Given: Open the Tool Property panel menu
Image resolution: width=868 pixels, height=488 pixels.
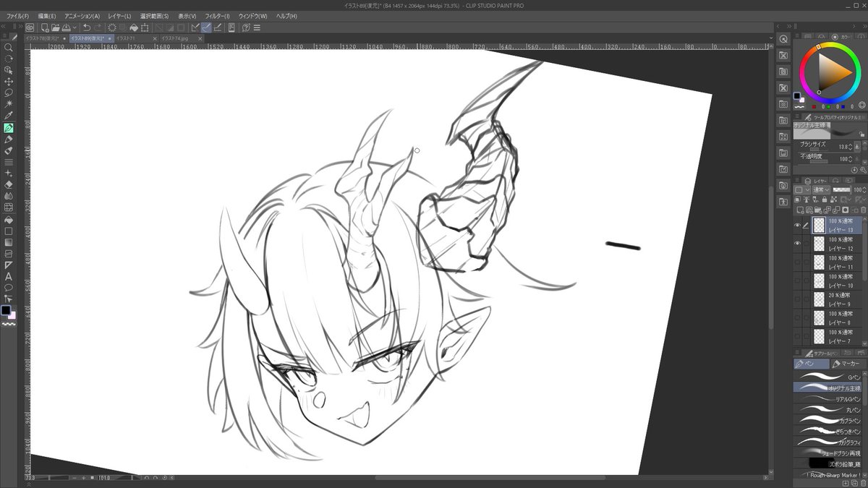Looking at the screenshot, I should click(797, 116).
